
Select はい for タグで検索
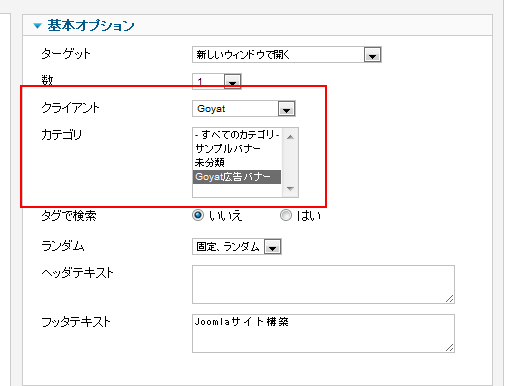click(286, 215)
